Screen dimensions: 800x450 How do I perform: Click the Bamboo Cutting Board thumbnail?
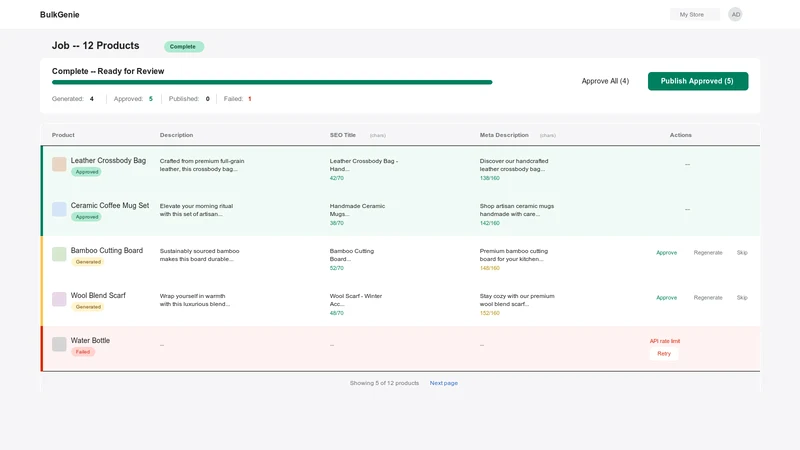(x=59, y=254)
